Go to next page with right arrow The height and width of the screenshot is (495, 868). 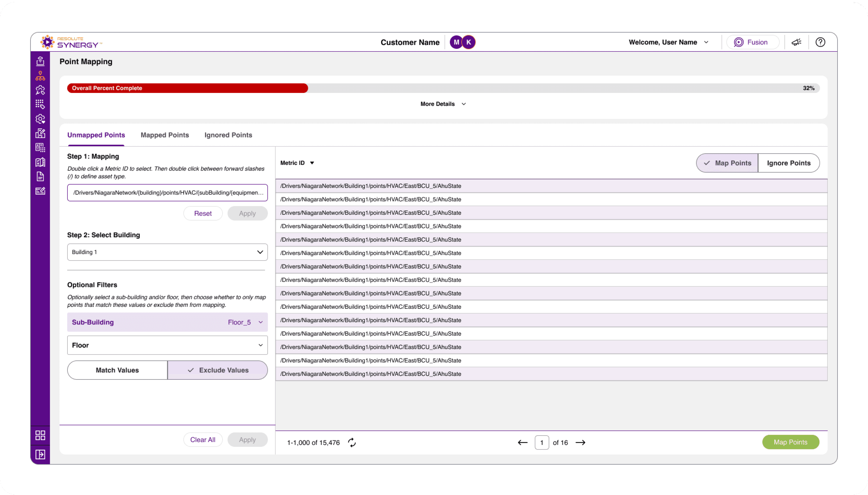tap(580, 442)
